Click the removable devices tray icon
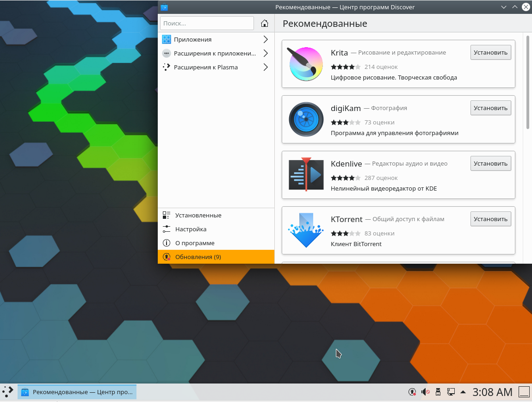This screenshot has height=402, width=532. point(438,392)
